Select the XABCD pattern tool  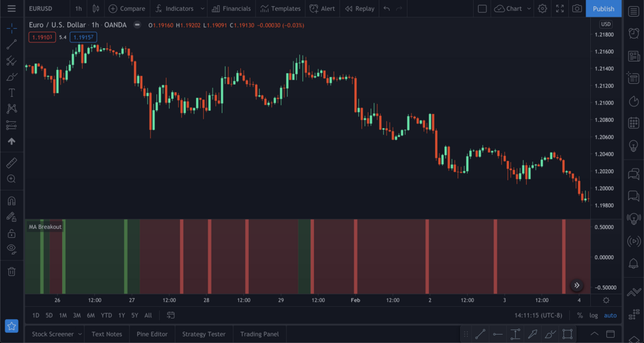[x=12, y=109]
